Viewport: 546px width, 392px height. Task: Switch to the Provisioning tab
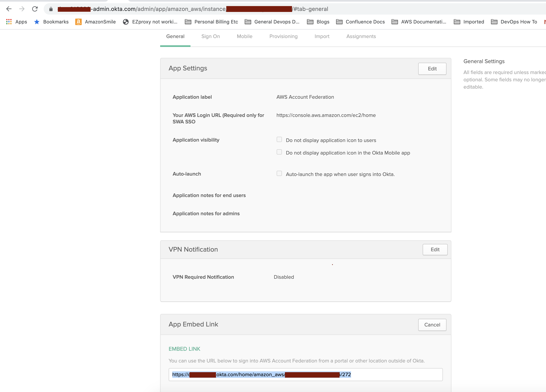coord(283,36)
